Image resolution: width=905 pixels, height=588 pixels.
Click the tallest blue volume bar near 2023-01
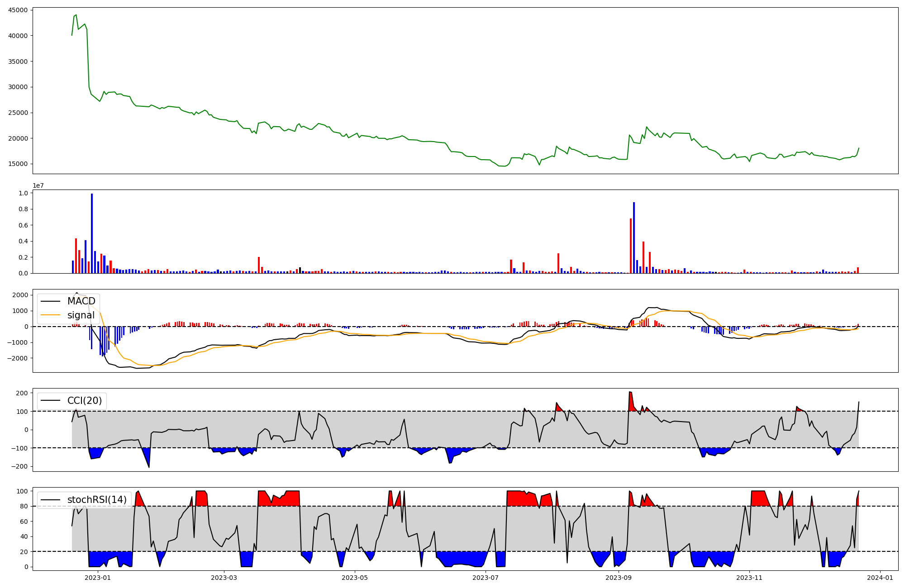pos(92,233)
